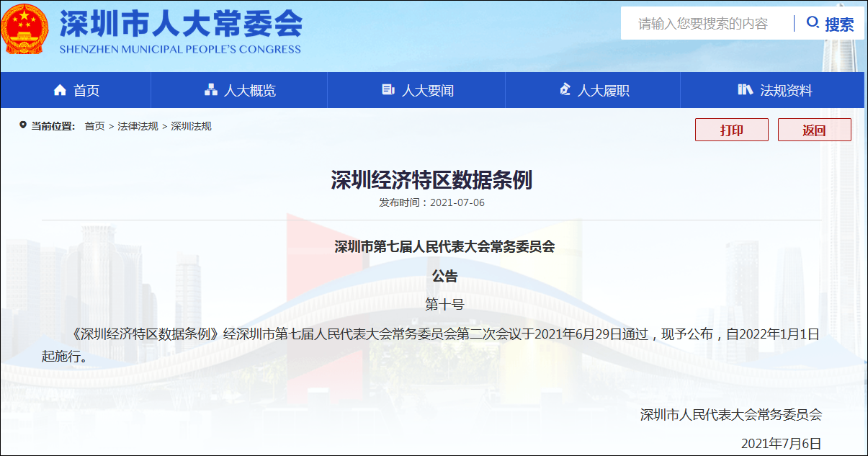The width and height of the screenshot is (868, 456).
Task: Open 深圳法规 breadcrumb link
Action: tap(191, 126)
